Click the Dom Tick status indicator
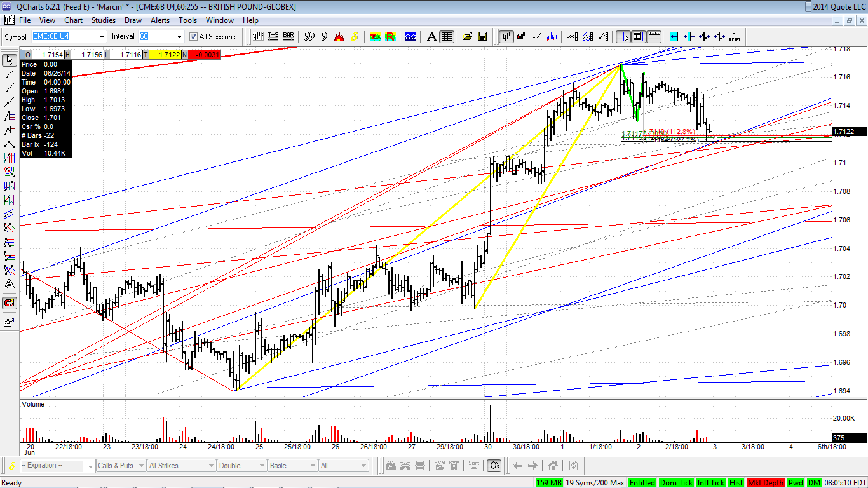Screen dimensions: 868x488 tap(676, 483)
